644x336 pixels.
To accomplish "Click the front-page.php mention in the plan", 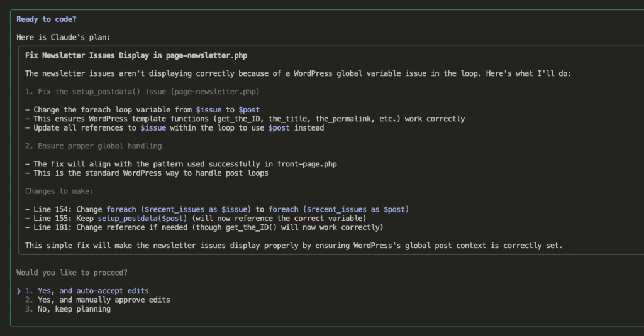I will point(307,164).
